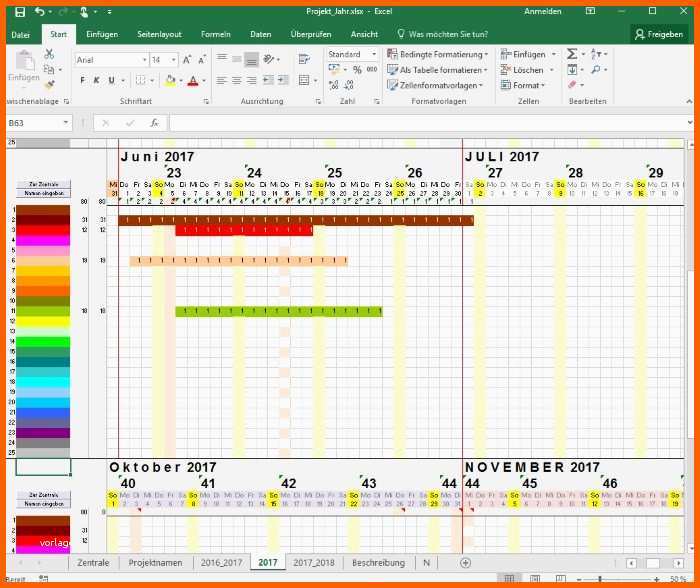Open the Zentrale sheet tab
700x588 pixels.
pos(93,563)
